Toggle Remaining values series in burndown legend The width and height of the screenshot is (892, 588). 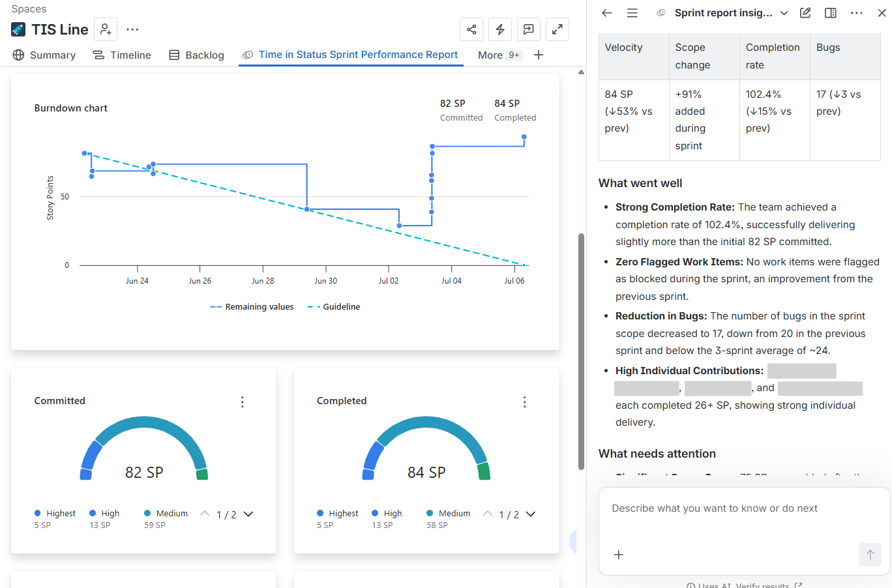[252, 307]
